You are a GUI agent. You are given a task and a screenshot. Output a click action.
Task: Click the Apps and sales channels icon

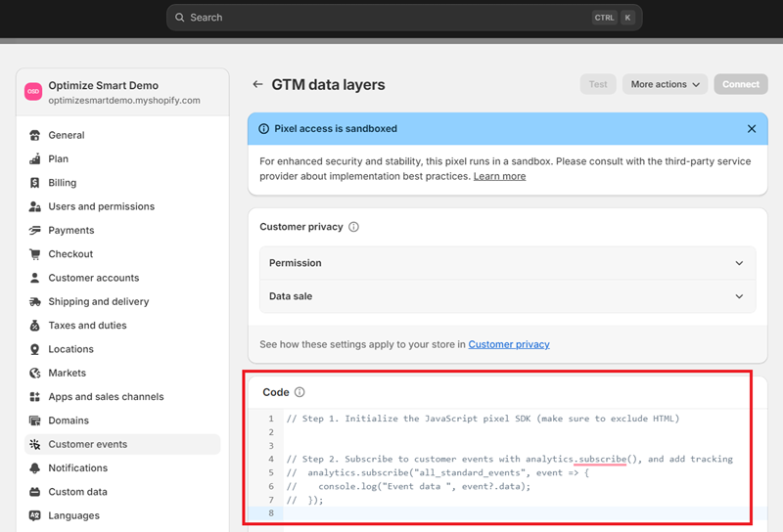pos(34,397)
